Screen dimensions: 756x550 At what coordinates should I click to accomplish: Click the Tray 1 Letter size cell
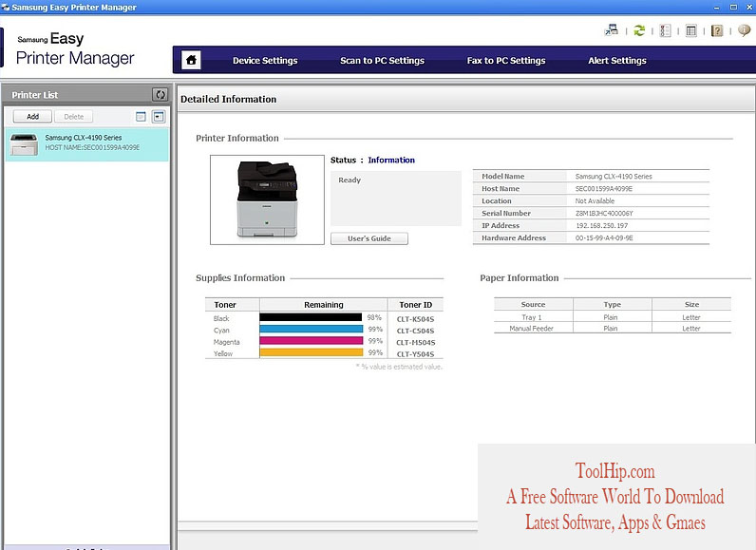point(690,317)
